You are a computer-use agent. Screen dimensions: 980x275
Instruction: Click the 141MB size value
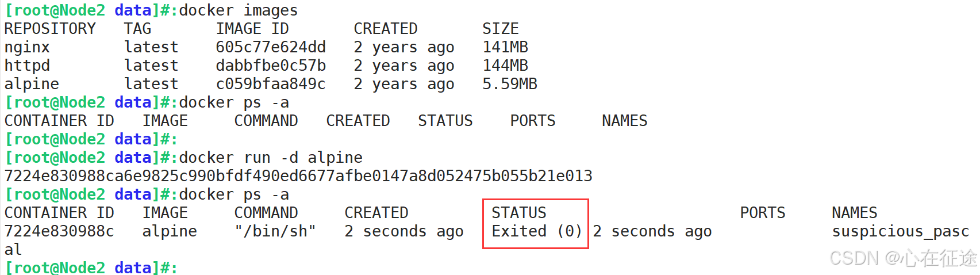(505, 47)
